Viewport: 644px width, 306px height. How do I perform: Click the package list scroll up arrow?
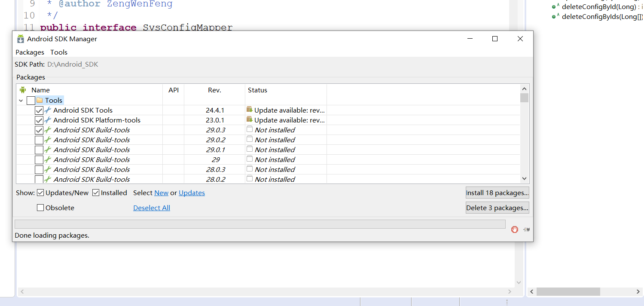[524, 88]
